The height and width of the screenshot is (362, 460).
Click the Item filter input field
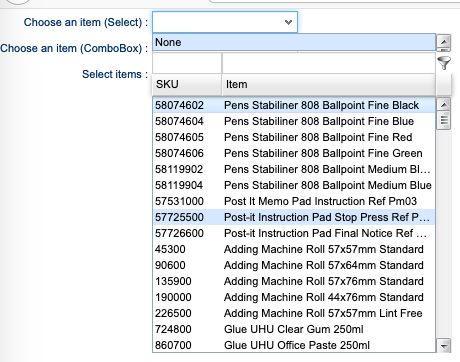point(329,63)
